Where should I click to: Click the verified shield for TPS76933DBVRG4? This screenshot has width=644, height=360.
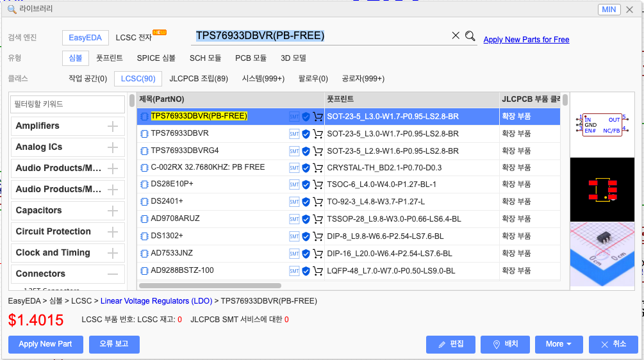pos(306,151)
